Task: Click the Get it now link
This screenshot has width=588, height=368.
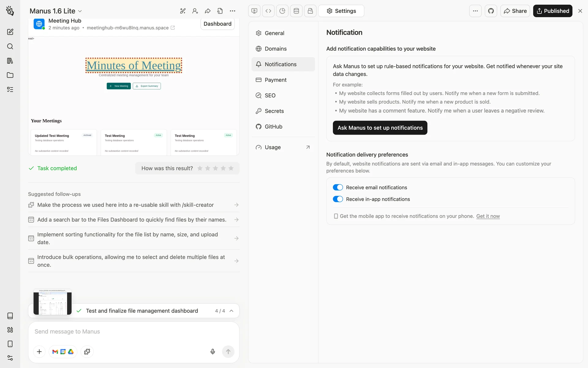Action: [x=488, y=216]
